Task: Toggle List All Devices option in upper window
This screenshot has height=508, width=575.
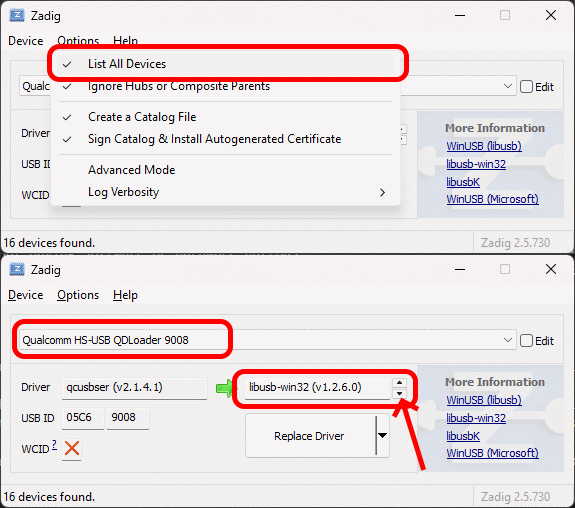Action: pyautogui.click(x=226, y=64)
